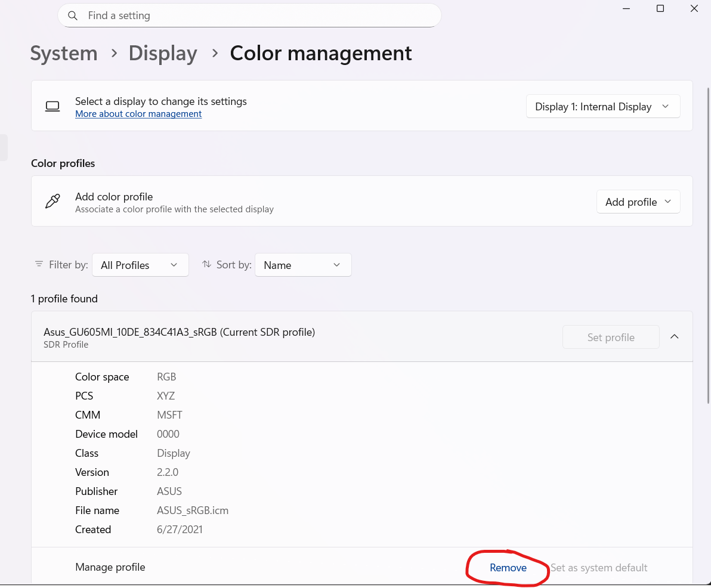Collapse the Asus sRGB profile details

[674, 337]
